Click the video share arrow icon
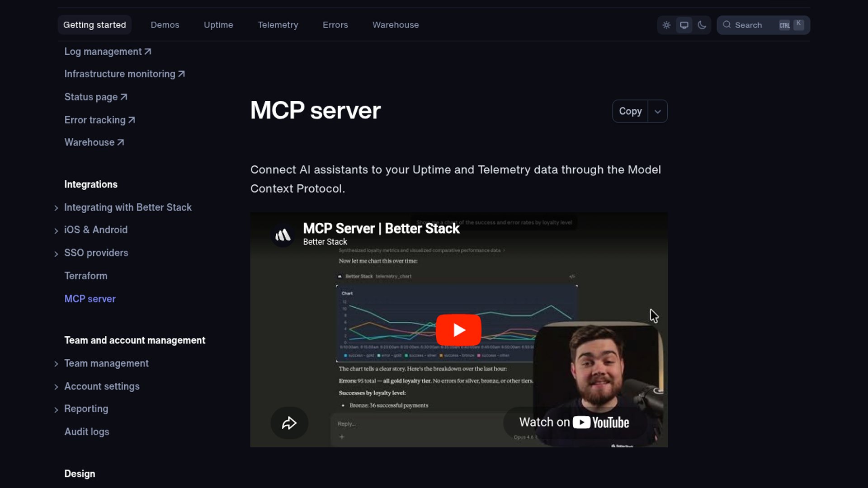This screenshot has height=488, width=868. coord(289,423)
